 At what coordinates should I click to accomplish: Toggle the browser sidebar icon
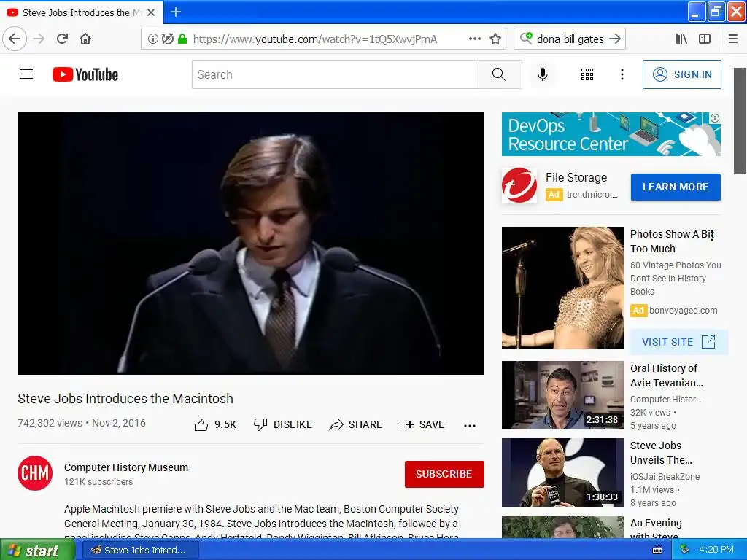coord(705,39)
